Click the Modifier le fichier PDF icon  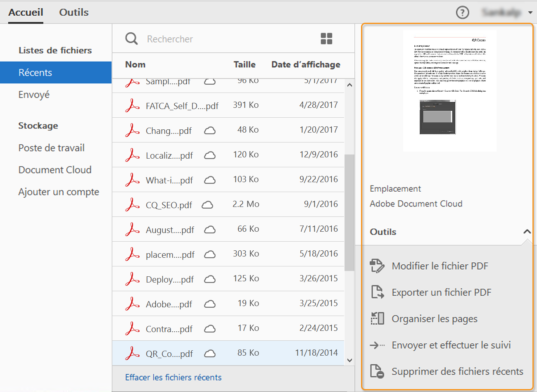(377, 266)
